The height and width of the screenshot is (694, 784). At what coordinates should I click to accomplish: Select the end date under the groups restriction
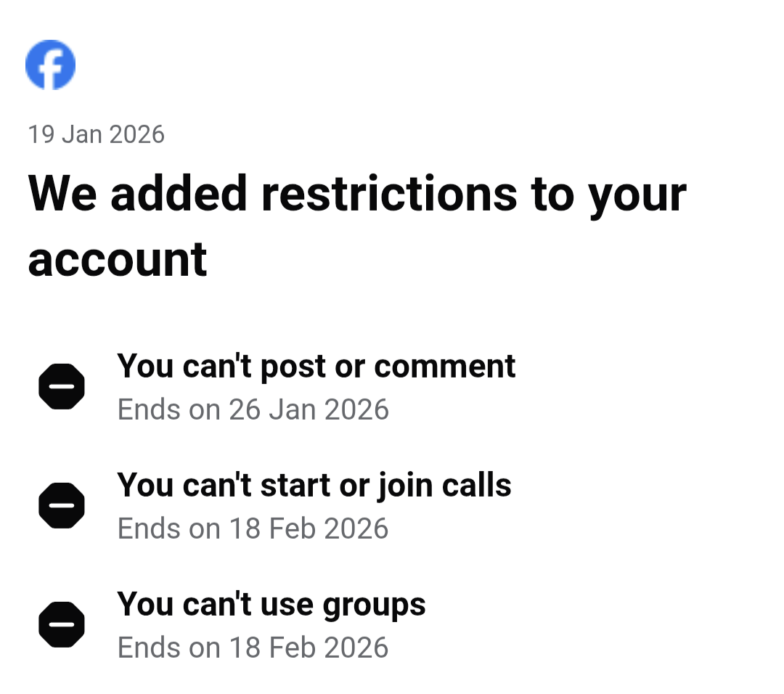click(x=253, y=648)
